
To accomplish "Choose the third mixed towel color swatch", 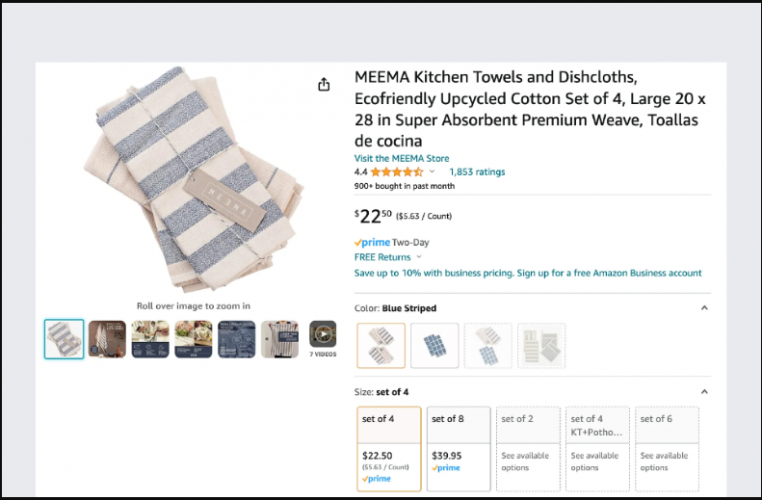I will click(x=487, y=345).
